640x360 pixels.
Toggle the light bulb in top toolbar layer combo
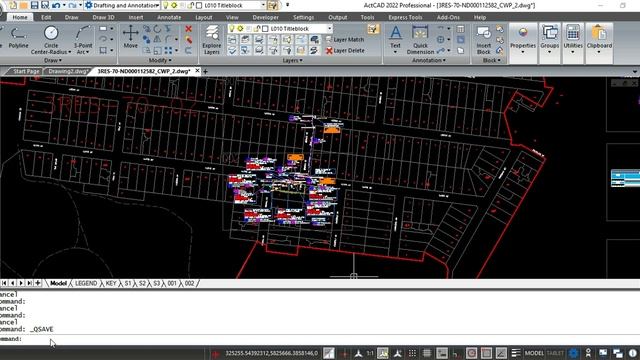pos(166,5)
